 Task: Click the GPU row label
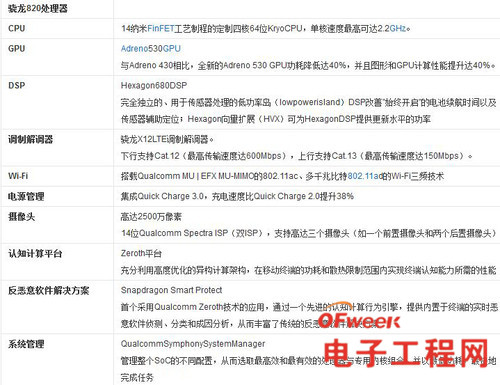click(x=17, y=49)
